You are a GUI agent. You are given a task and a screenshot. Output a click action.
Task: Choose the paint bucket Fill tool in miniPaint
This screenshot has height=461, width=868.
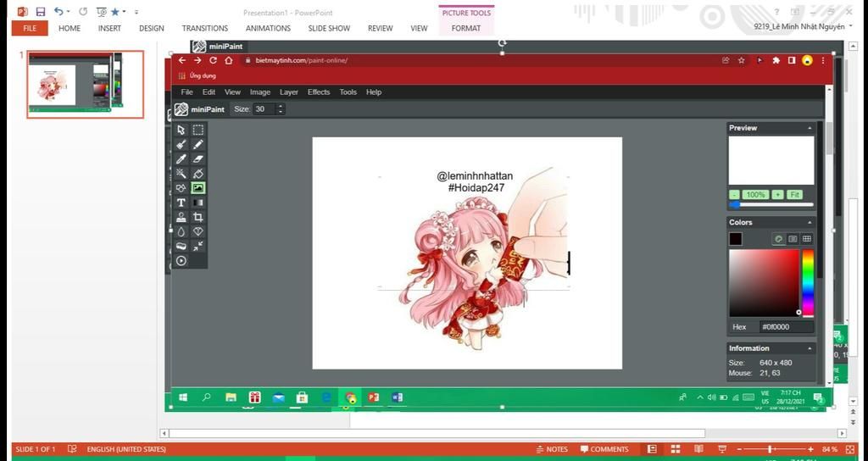(x=198, y=174)
